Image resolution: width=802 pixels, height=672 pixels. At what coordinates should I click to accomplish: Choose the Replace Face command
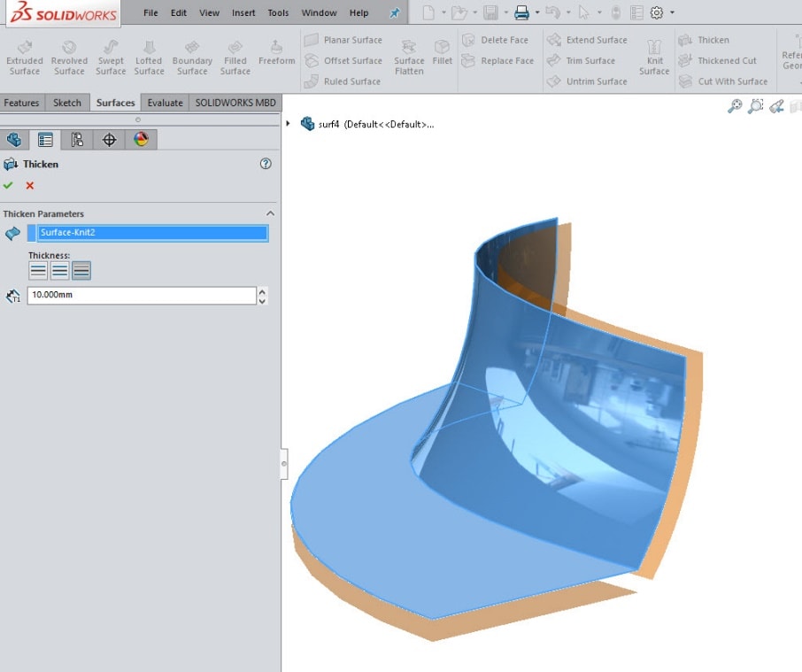click(x=497, y=60)
